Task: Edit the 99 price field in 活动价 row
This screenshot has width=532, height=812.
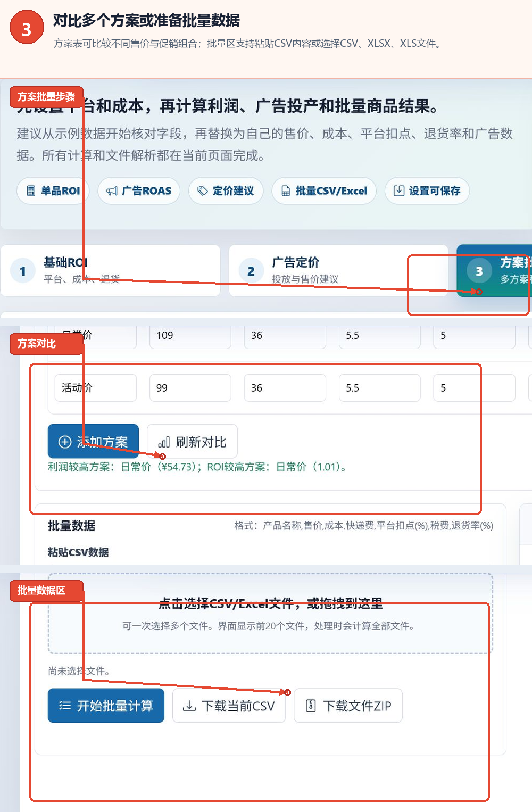Action: (190, 388)
